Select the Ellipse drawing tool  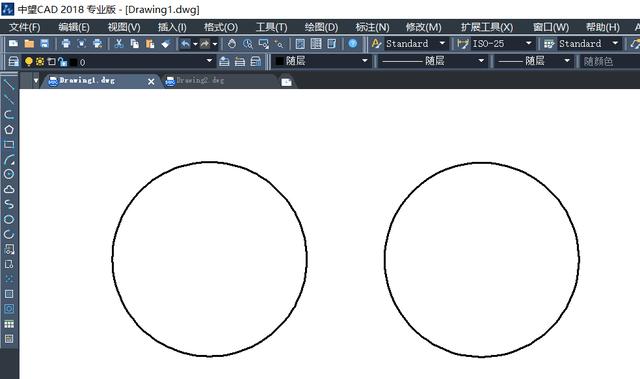[9, 219]
